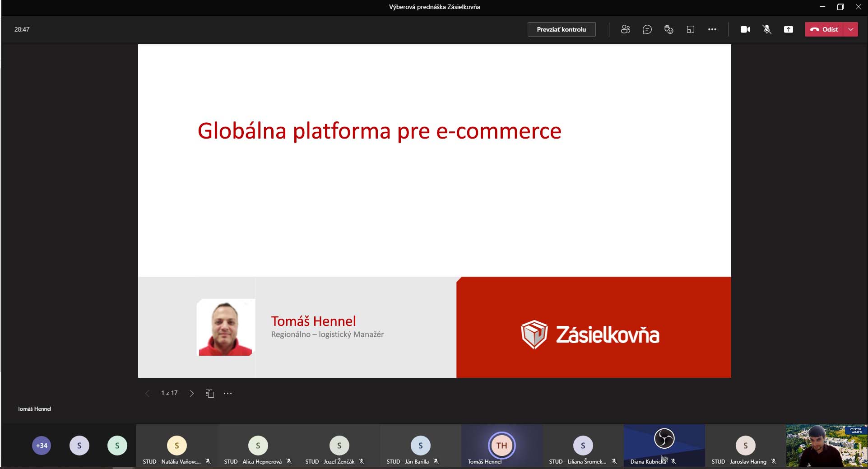Select the Tomáš Hennel TH participant tile
The width and height of the screenshot is (868, 469).
click(501, 445)
